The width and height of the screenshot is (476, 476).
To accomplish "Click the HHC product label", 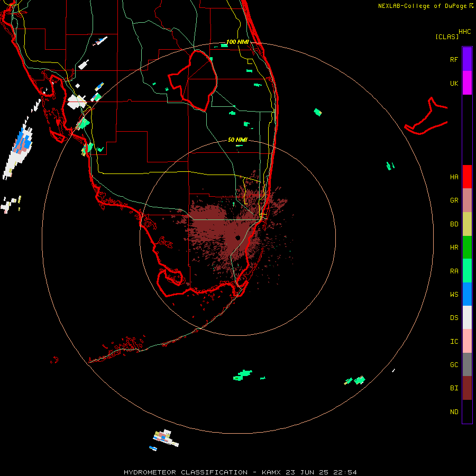I will (465, 32).
